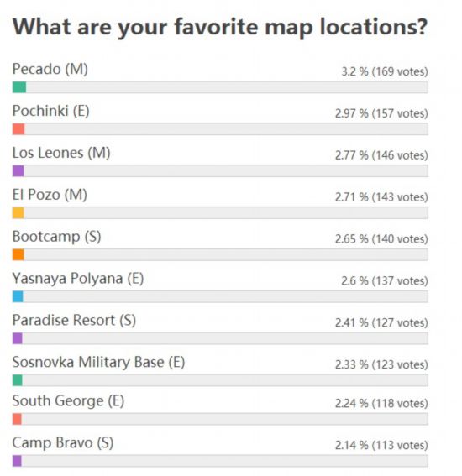Click the orange Bootcamp bar segment
The width and height of the screenshot is (462, 476).
pyautogui.click(x=18, y=255)
